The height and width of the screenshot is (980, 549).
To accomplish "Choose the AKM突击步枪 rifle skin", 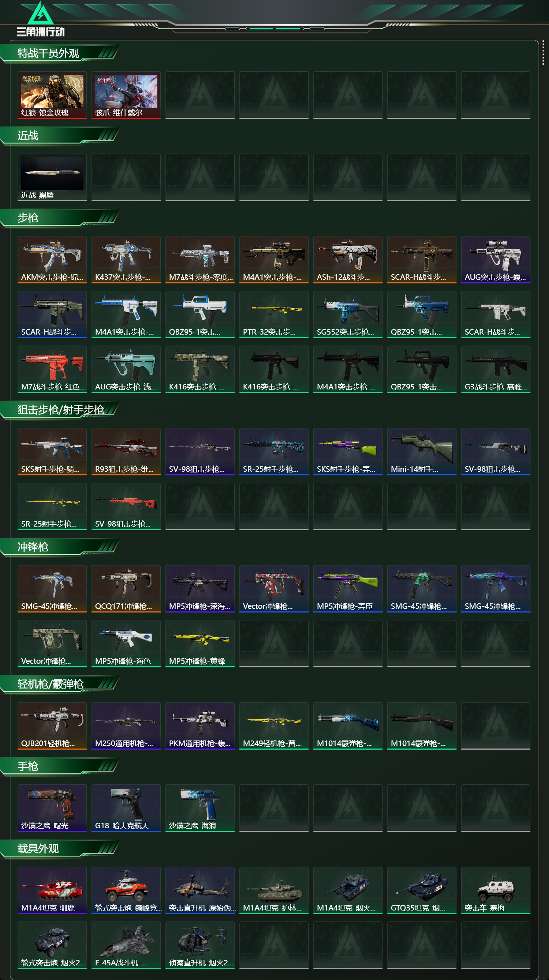I will [52, 260].
